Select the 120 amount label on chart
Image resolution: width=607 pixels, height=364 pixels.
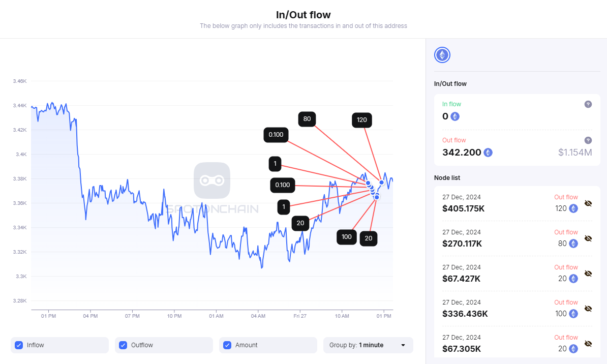coord(362,120)
